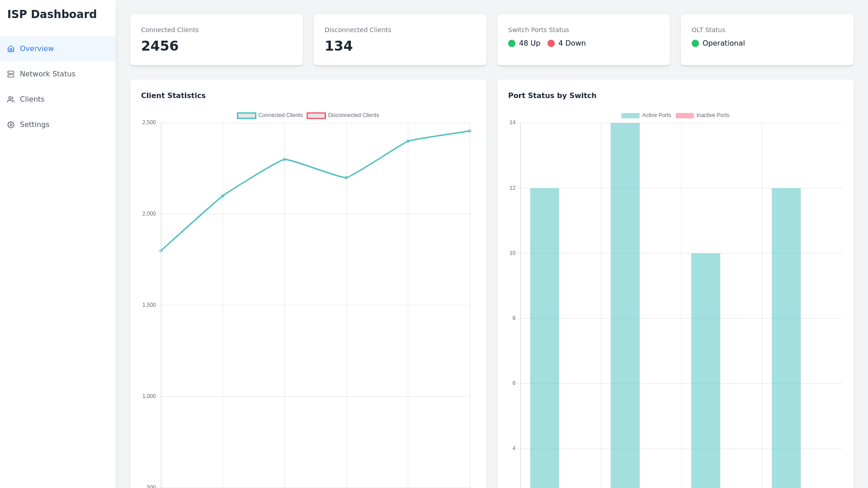Screen dimensions: 868x488
Task: Click the Clients people icon
Action: [11, 99]
